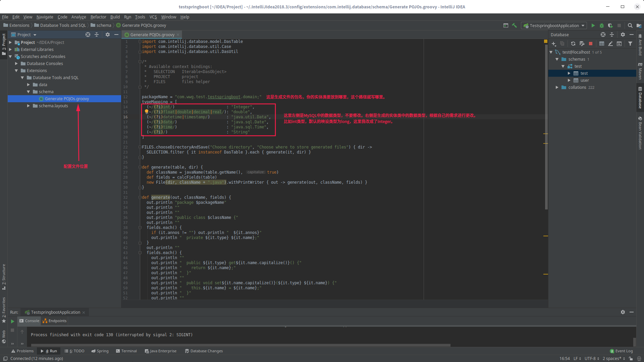Open TestspringbootApplication run configuration dropdown
Viewport: 644px width, 362px height.
pos(554,25)
